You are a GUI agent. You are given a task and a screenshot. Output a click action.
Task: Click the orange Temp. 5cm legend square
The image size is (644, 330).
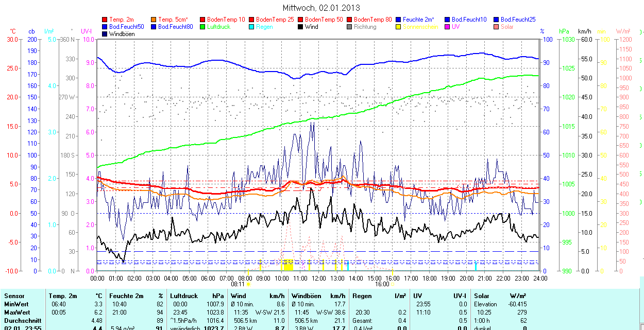coord(154,20)
